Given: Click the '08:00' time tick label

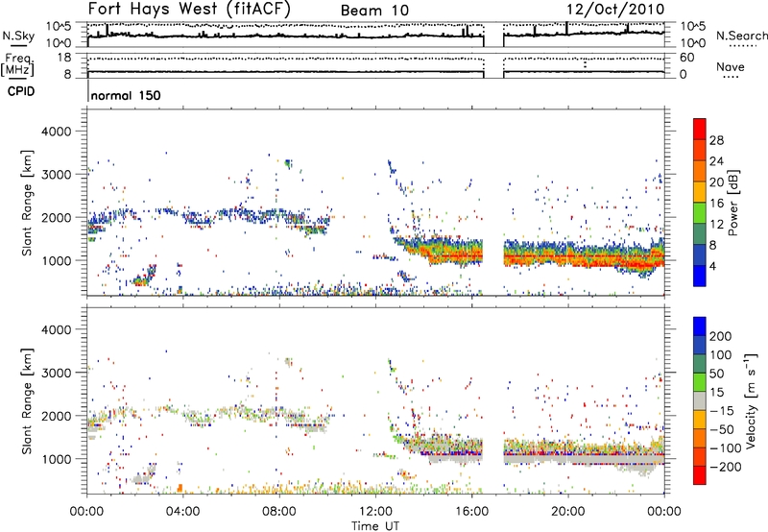Looking at the screenshot, I should tap(279, 512).
